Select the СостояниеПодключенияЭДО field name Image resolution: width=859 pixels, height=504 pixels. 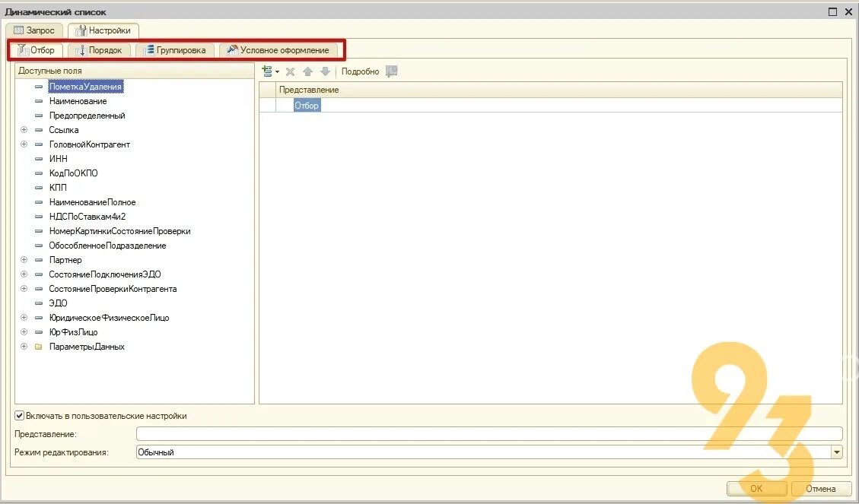(x=105, y=274)
